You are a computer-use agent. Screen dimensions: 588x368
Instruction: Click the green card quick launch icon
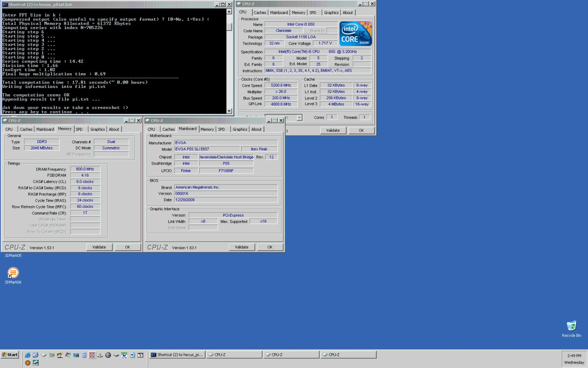52,355
